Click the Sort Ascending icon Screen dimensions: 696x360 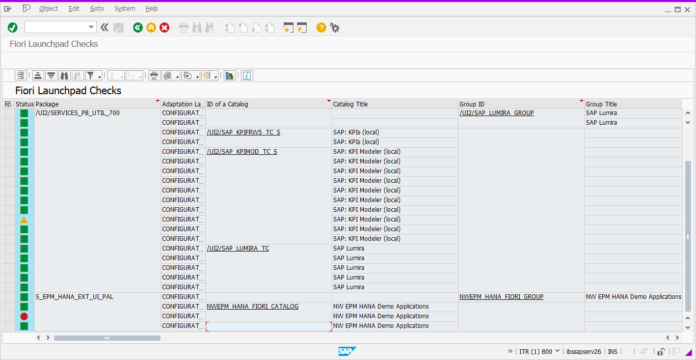coord(38,75)
